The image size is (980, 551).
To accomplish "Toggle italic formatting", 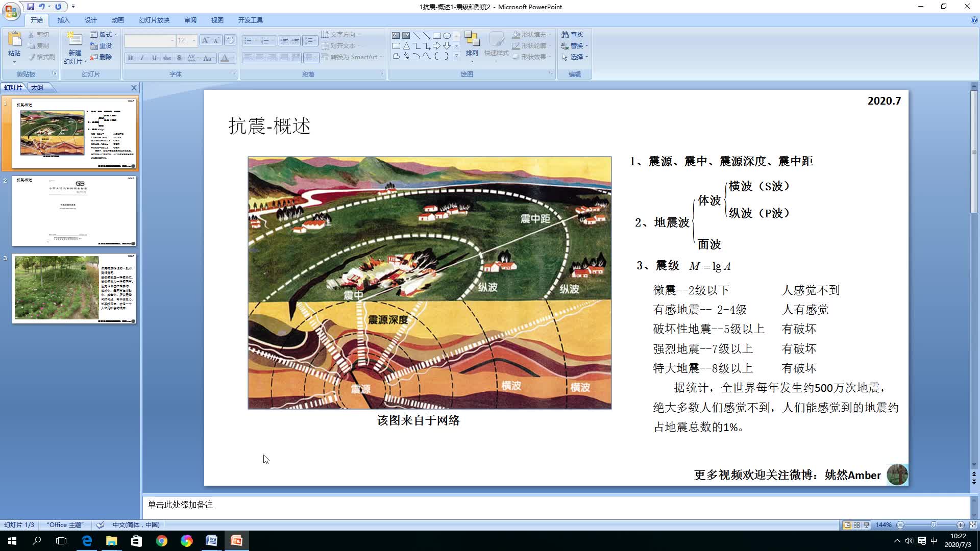I will tap(142, 58).
